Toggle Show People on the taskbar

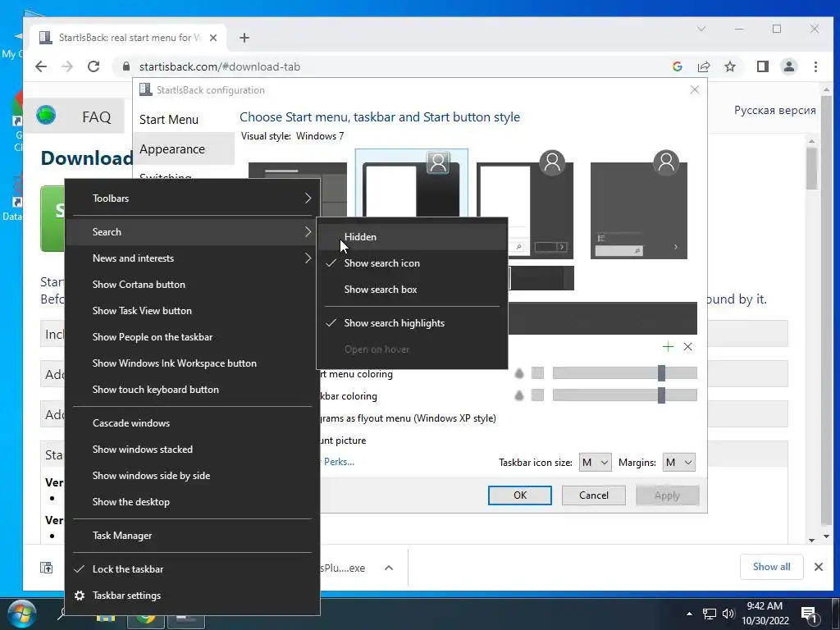pos(193,337)
